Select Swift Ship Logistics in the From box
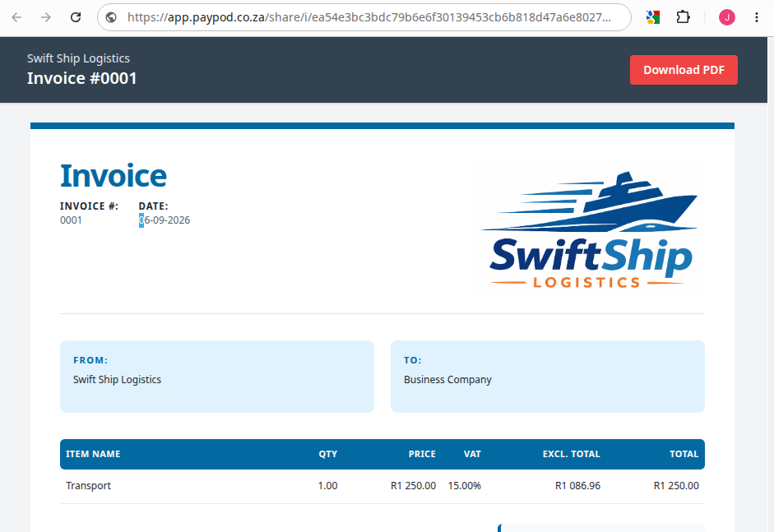Viewport: 774px width, 532px height. (117, 380)
